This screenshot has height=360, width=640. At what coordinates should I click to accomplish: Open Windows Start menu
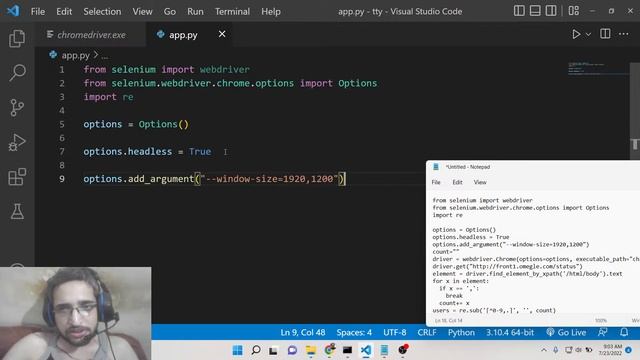[x=237, y=350]
